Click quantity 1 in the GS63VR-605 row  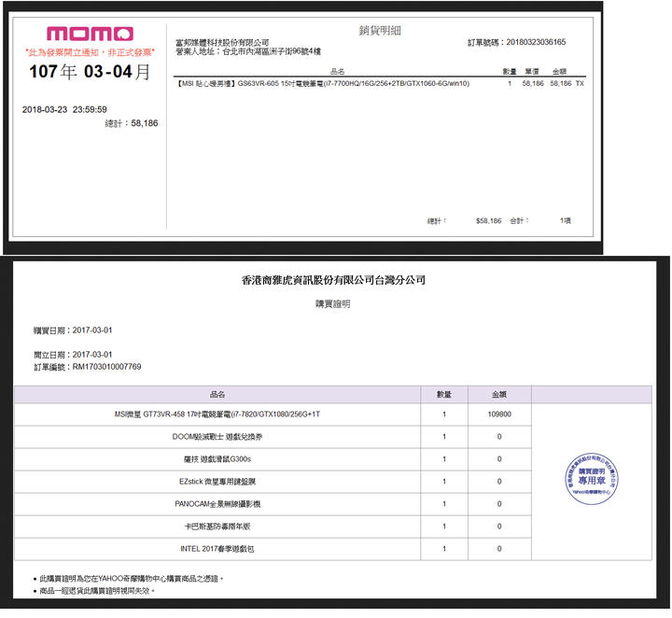(510, 84)
